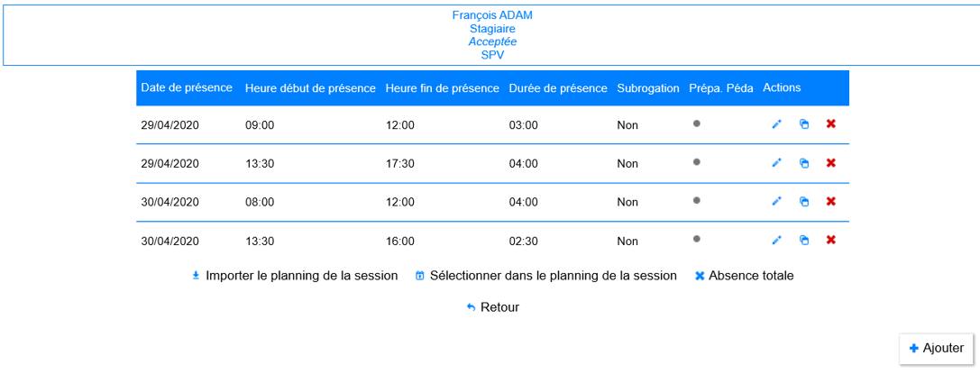Mark Absence totale

(744, 276)
